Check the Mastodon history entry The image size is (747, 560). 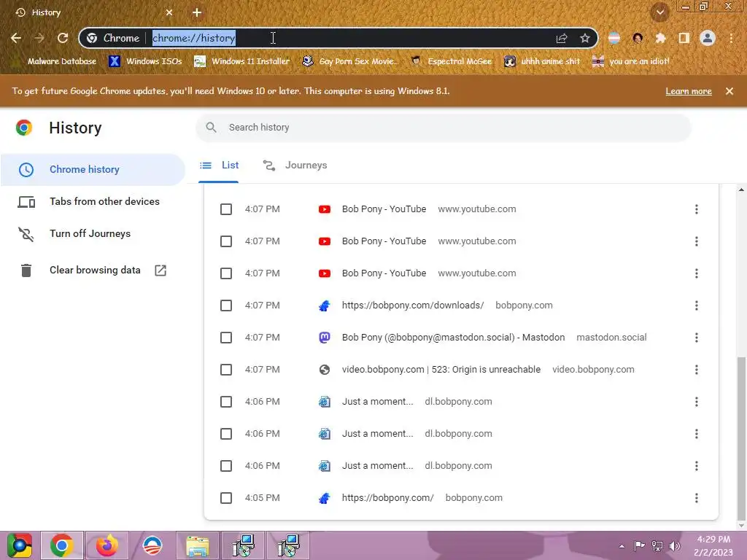tap(226, 338)
